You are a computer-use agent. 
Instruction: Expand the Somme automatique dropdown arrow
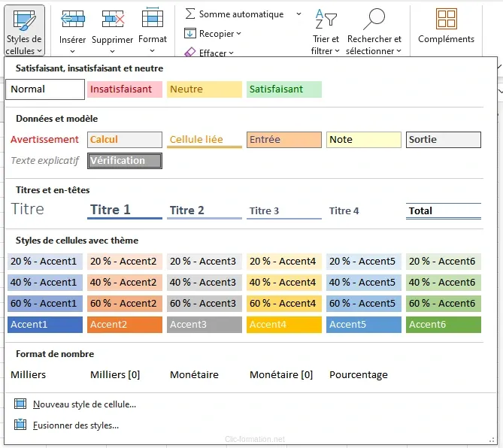[298, 14]
